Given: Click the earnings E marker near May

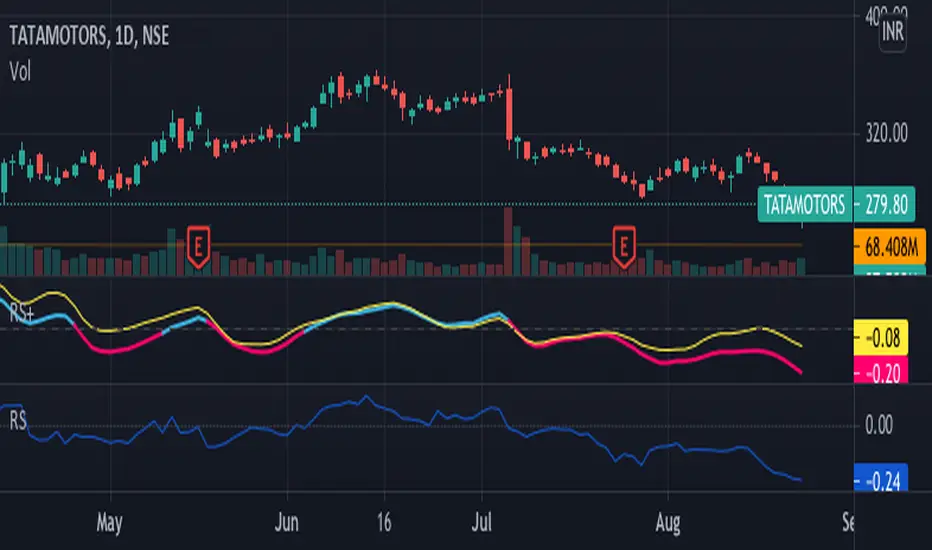Looking at the screenshot, I should 199,246.
